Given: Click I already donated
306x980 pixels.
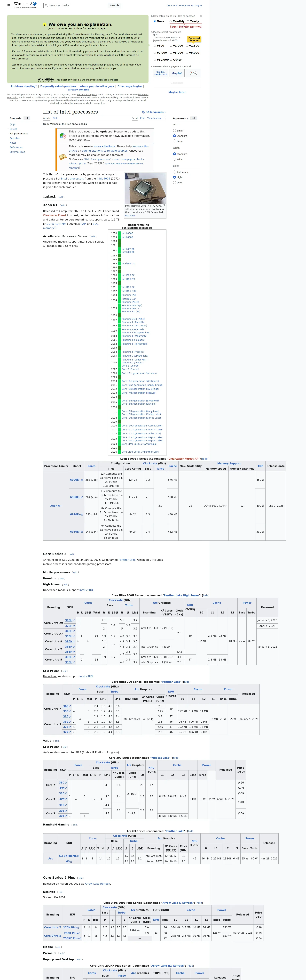Looking at the screenshot, I should (x=78, y=90).
